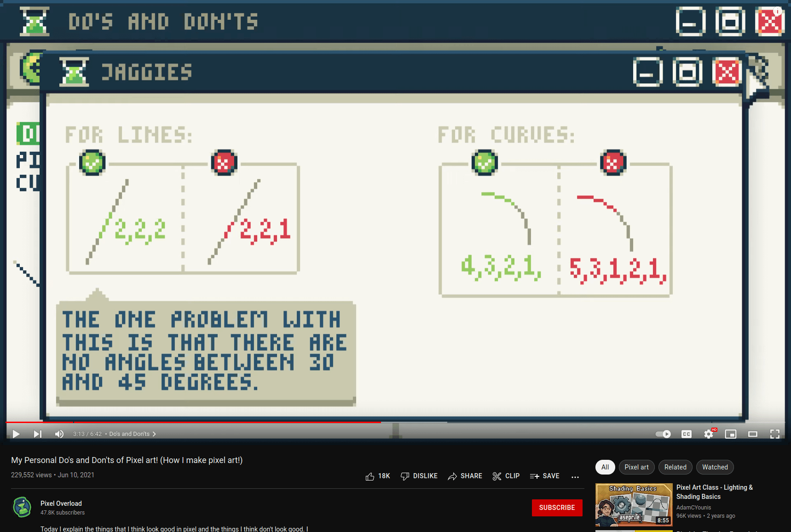Open the more actions ellipsis menu
Image resolution: width=791 pixels, height=532 pixels.
pyautogui.click(x=575, y=477)
